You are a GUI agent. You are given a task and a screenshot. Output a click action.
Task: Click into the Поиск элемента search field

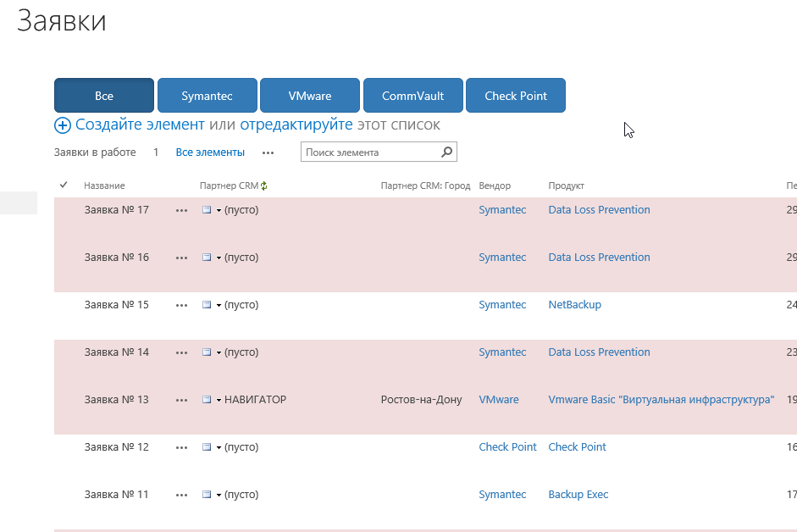tap(371, 152)
